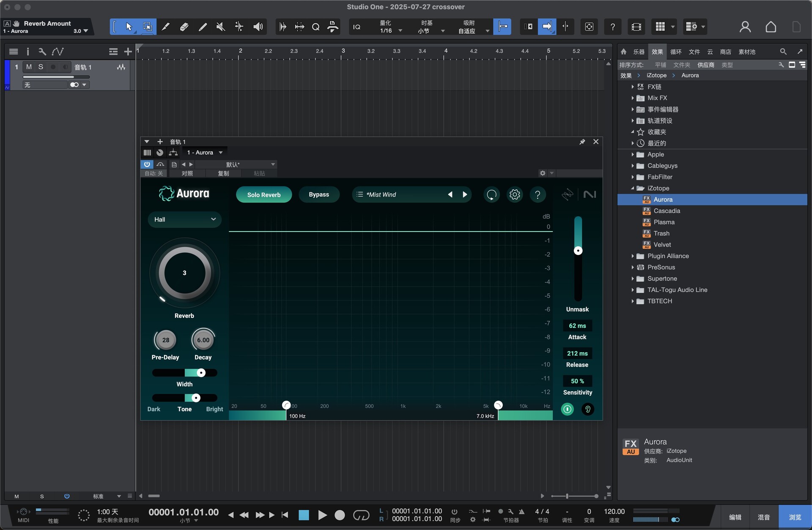Viewport: 812px width, 530px height.
Task: Click the Tone slider handle
Action: 196,398
